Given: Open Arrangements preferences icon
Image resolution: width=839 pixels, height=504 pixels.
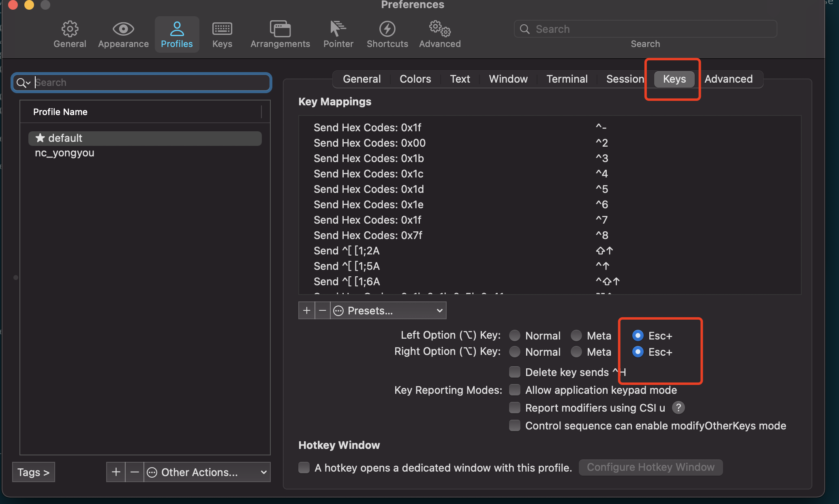Looking at the screenshot, I should pos(280,29).
